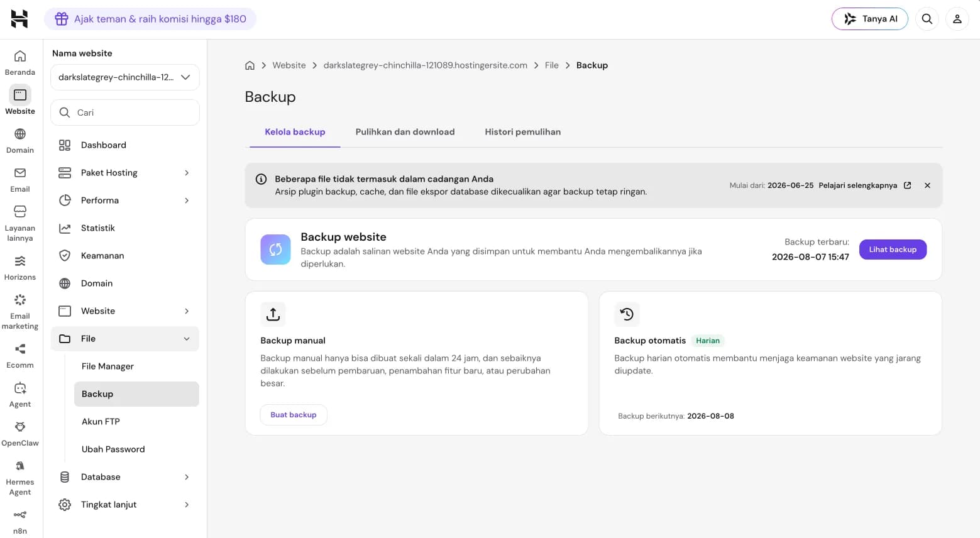Screen dimensions: 980x538
Task: Open Domain in the sidebar menu
Action: (125, 283)
